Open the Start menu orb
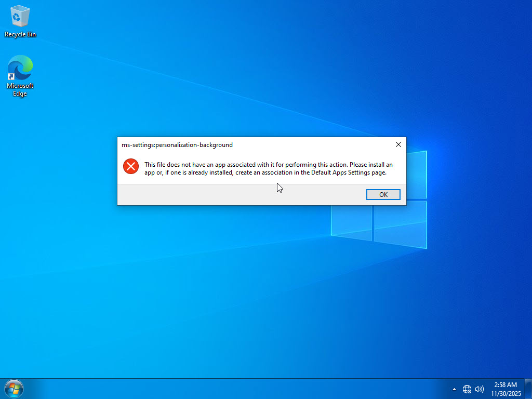 [x=14, y=389]
